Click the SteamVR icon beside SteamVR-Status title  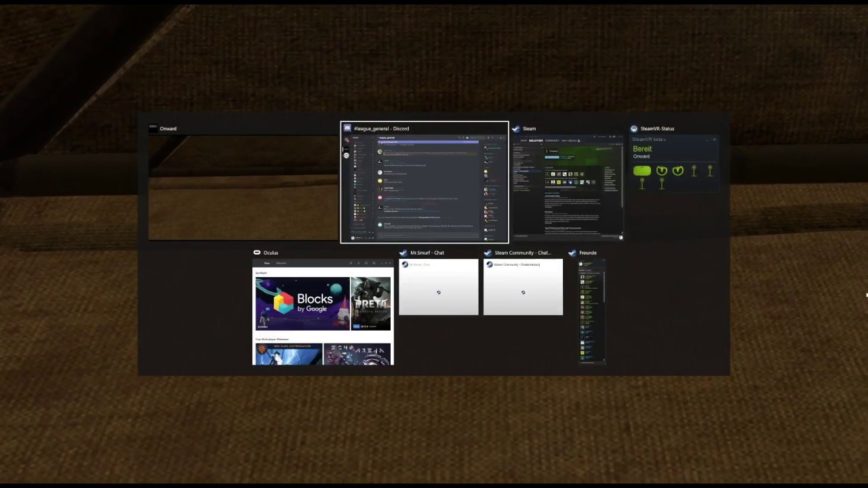click(x=634, y=128)
